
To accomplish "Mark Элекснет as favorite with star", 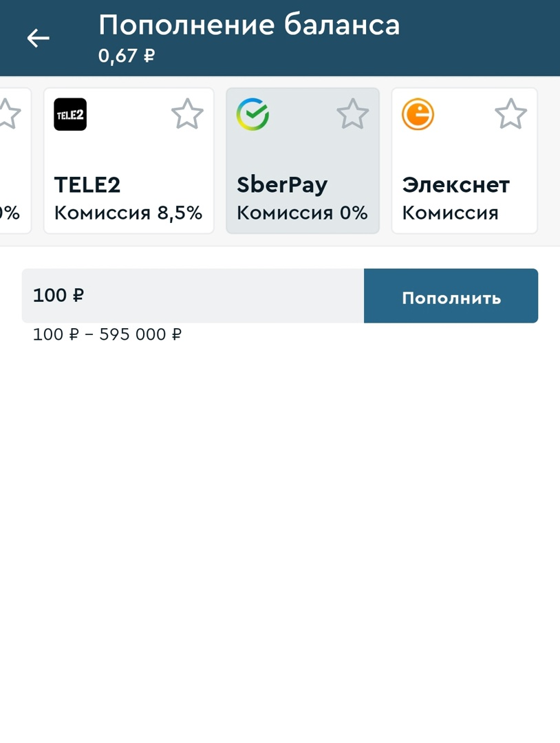I will [x=510, y=114].
